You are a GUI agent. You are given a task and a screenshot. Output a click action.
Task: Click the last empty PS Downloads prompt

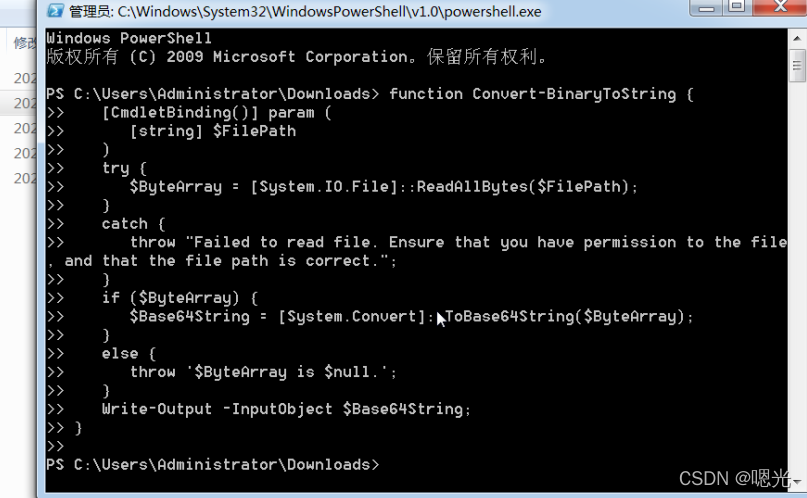click(x=212, y=465)
